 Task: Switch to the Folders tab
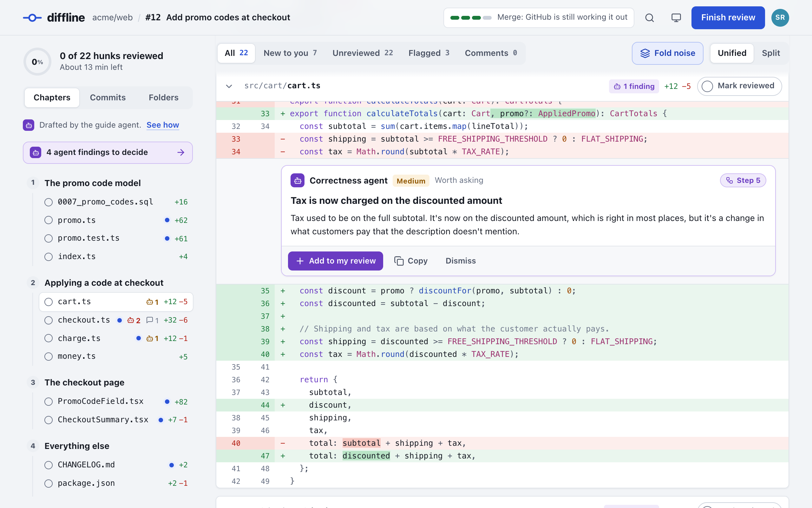click(x=163, y=97)
